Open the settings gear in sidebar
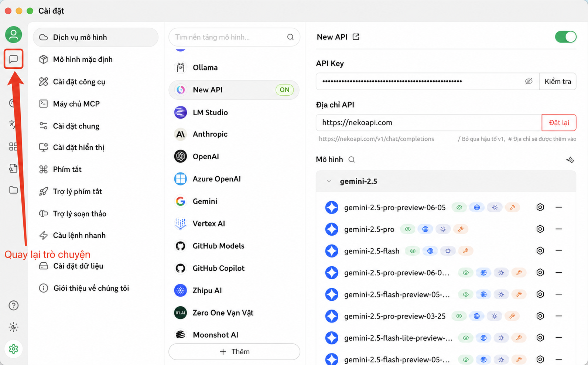 pos(14,349)
